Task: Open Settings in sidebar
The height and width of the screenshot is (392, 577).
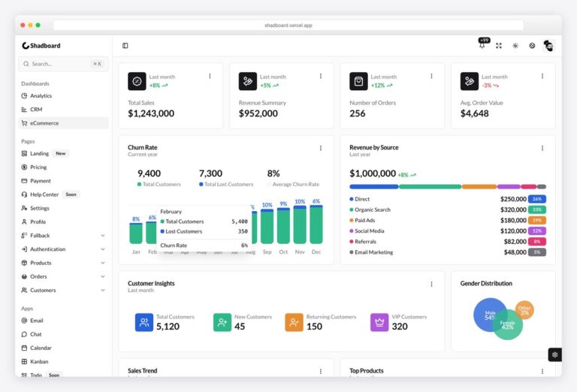Action: click(x=63, y=208)
